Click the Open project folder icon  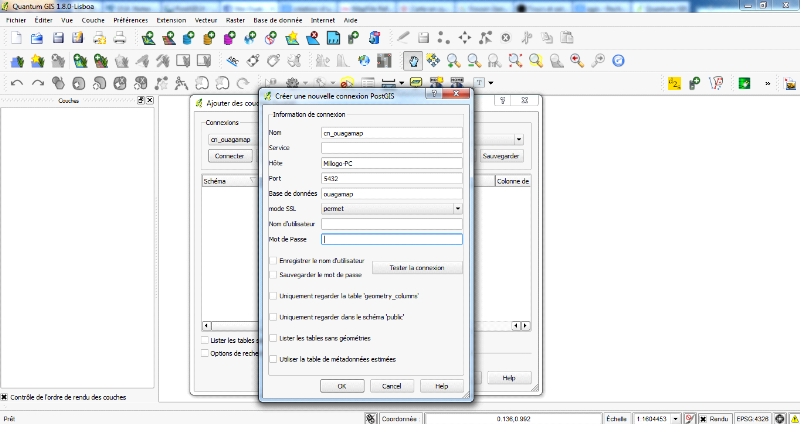(36, 39)
